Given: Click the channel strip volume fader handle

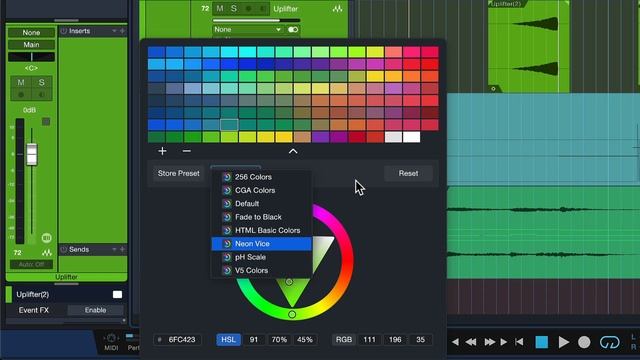Looking at the screenshot, I should (x=31, y=154).
